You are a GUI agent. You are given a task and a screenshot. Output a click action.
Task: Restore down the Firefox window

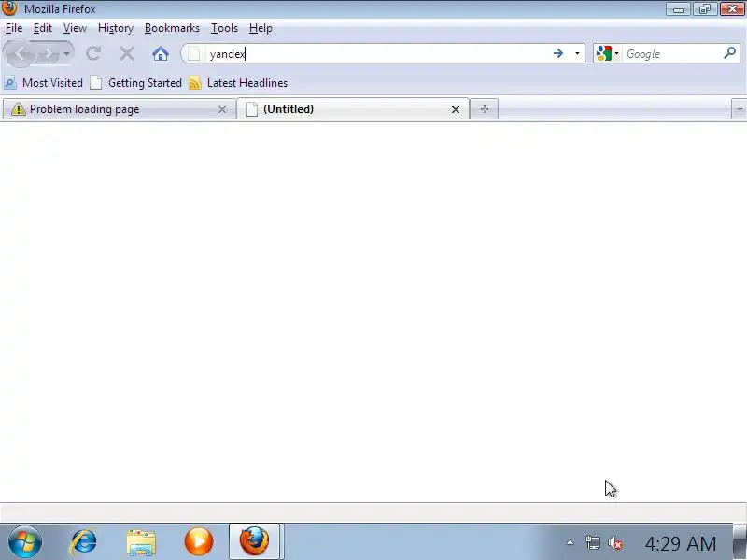tap(705, 9)
